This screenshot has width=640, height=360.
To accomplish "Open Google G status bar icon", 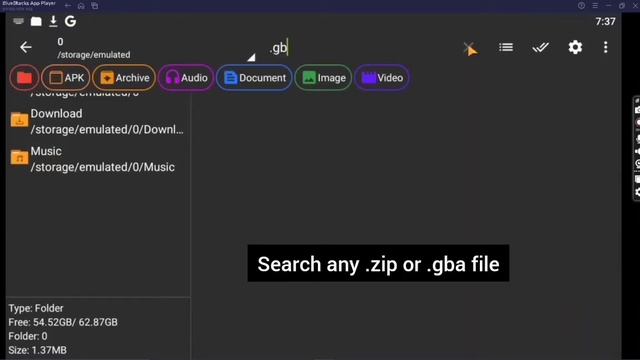I will (x=70, y=21).
